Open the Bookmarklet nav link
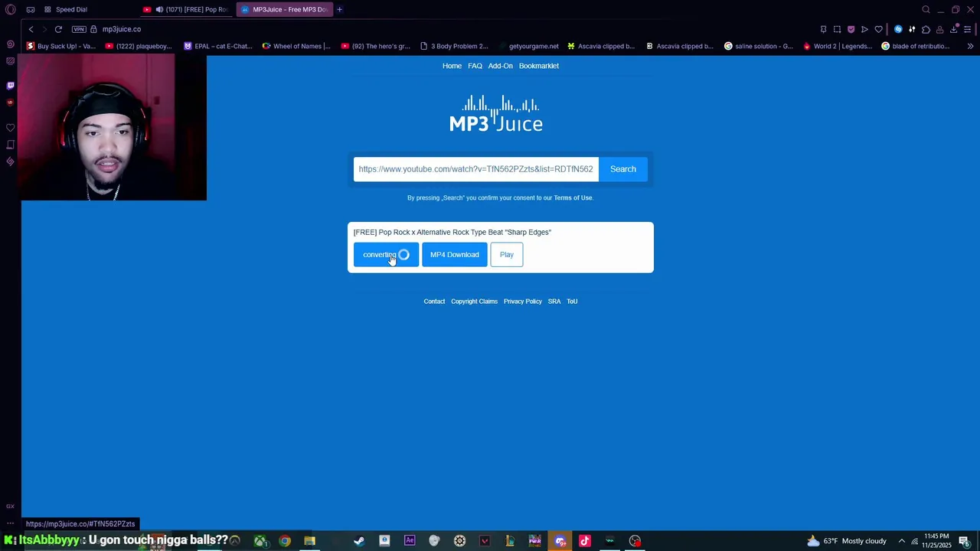 539,66
